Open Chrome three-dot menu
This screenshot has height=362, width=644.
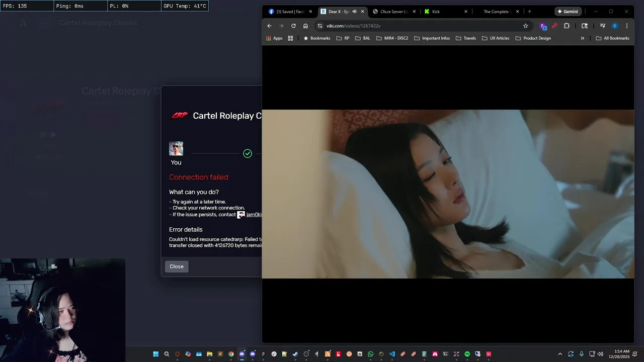click(626, 26)
